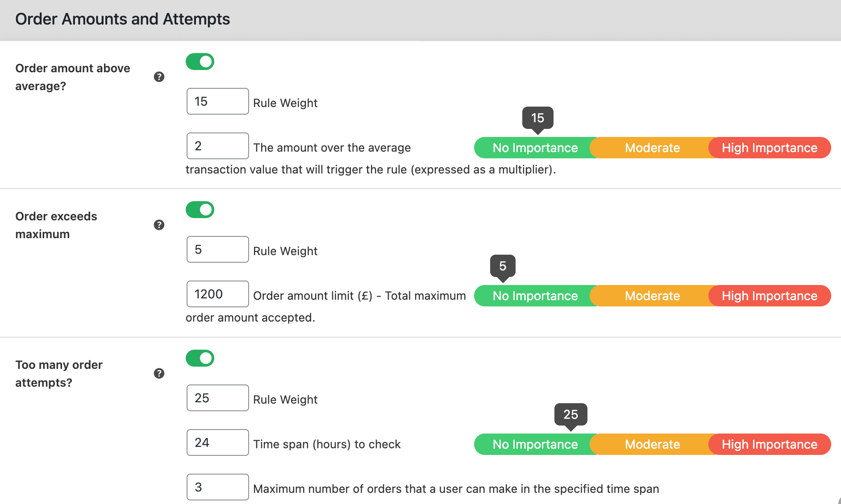Edit Rule Weight field showing 15
The image size is (841, 504).
(218, 101)
